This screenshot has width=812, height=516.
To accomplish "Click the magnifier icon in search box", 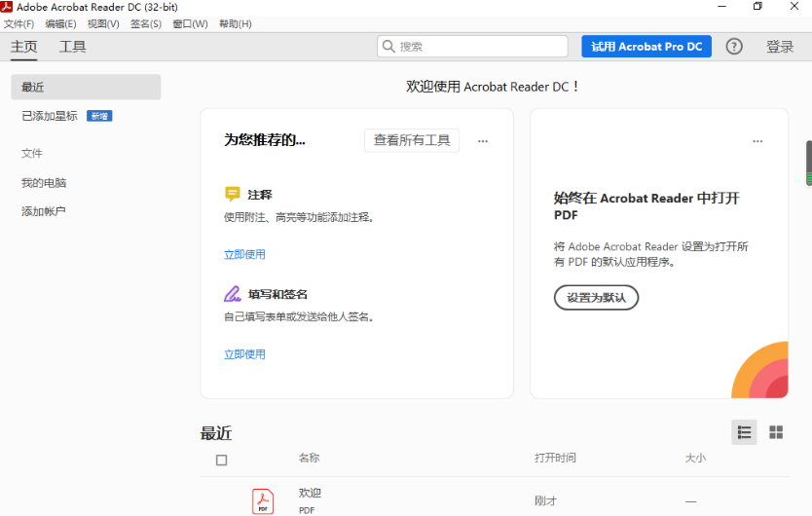I will [388, 47].
